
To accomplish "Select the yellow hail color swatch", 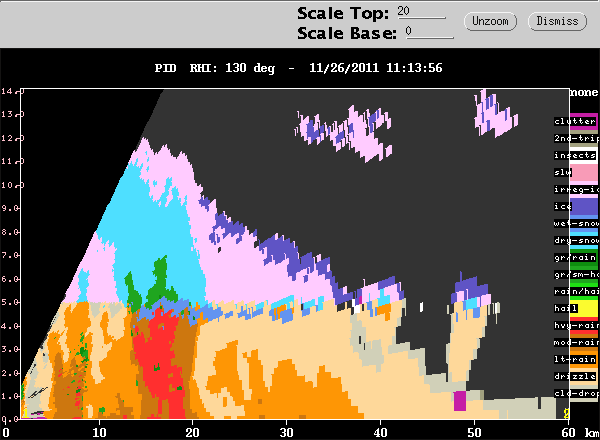I will (x=584, y=309).
